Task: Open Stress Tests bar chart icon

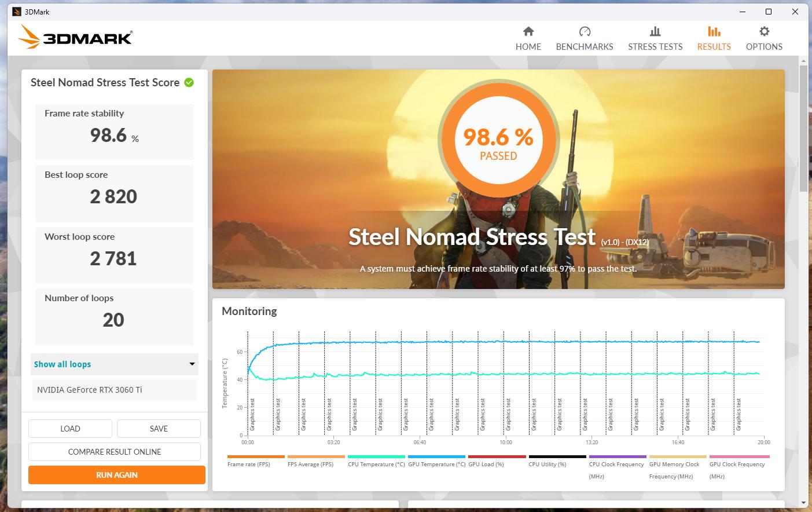Action: (x=655, y=31)
